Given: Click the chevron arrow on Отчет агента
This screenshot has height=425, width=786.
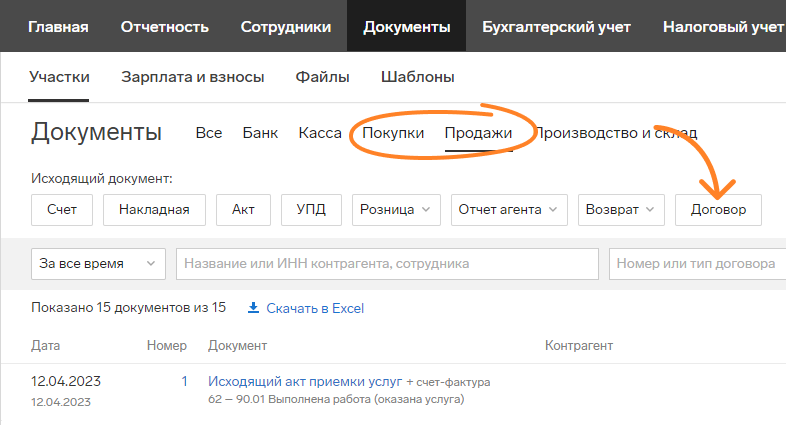Looking at the screenshot, I should coord(553,209).
